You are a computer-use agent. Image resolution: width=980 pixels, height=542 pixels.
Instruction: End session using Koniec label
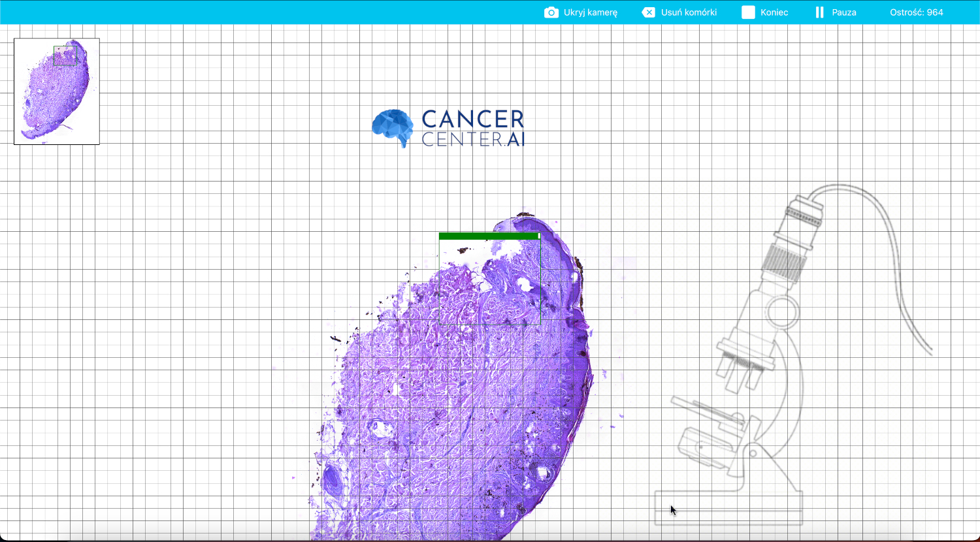click(774, 12)
